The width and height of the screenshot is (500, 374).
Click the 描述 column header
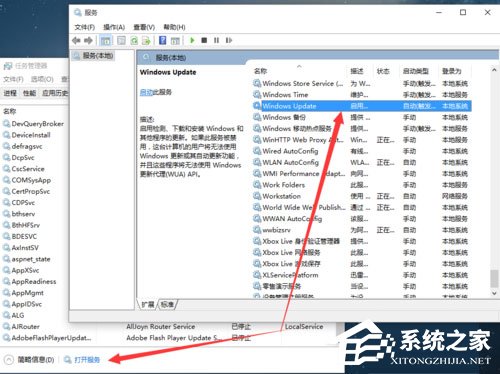(357, 71)
